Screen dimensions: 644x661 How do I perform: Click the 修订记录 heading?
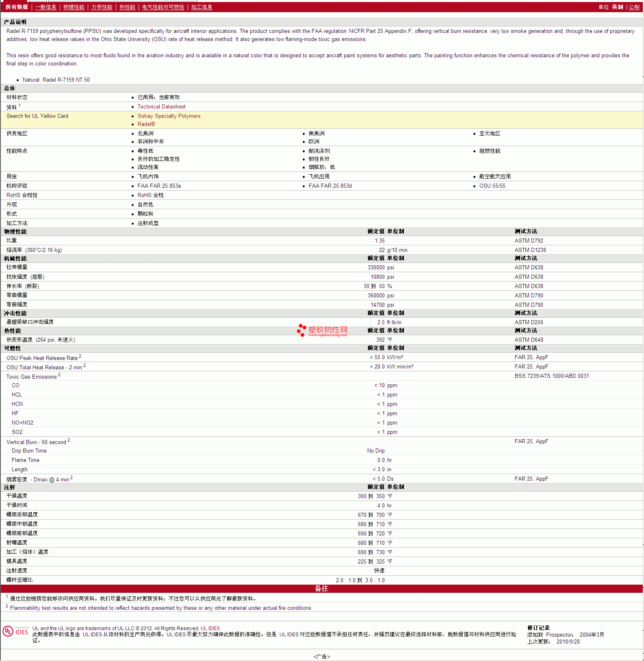click(x=538, y=628)
